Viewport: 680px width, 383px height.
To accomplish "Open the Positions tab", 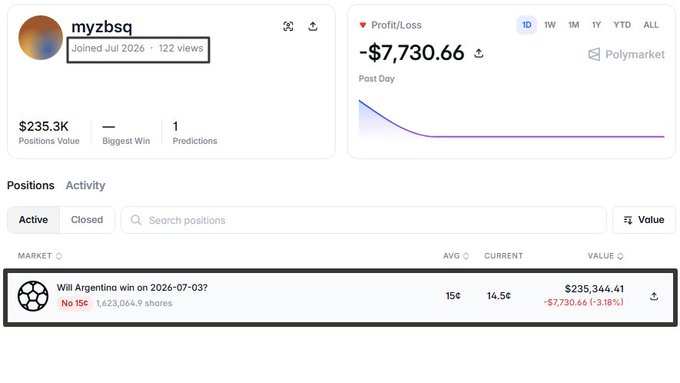I will [x=31, y=185].
